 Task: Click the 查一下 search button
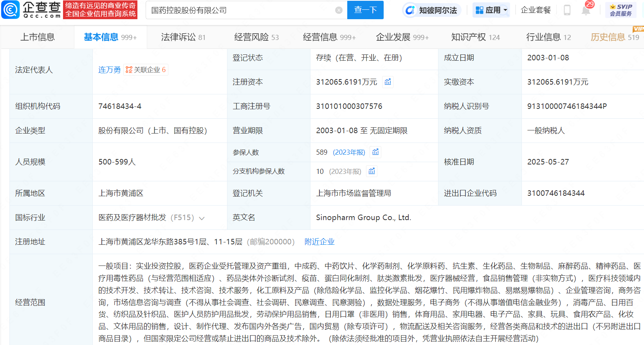(x=365, y=10)
